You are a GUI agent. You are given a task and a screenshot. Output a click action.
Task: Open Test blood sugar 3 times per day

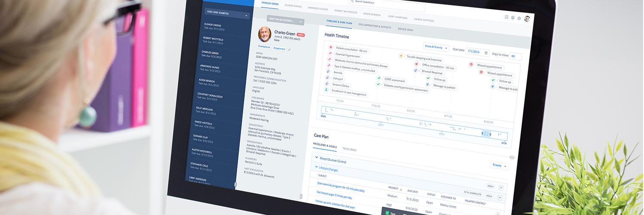pyautogui.click(x=334, y=195)
